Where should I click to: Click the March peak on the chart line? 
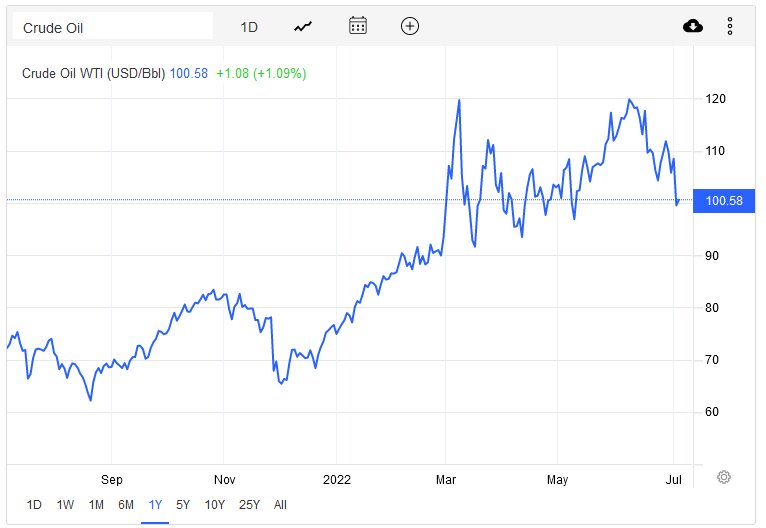[458, 100]
